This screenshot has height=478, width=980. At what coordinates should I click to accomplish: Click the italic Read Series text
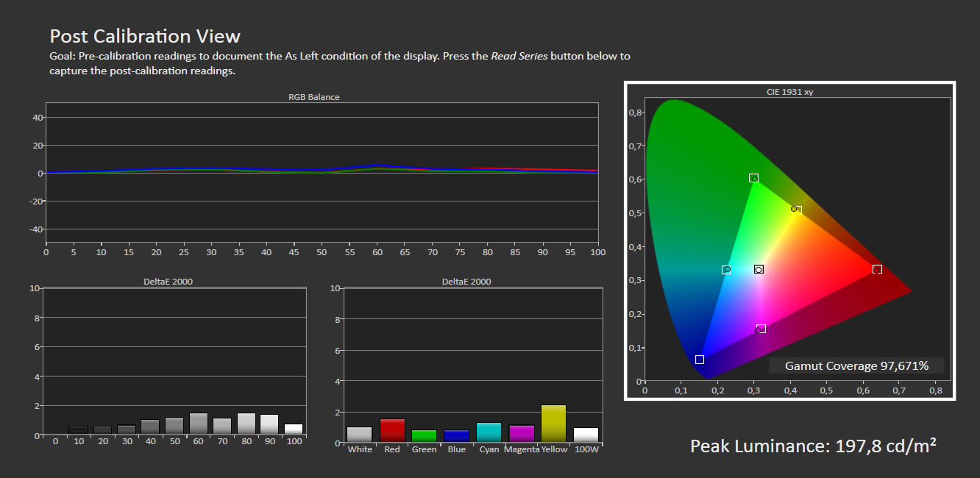(519, 56)
